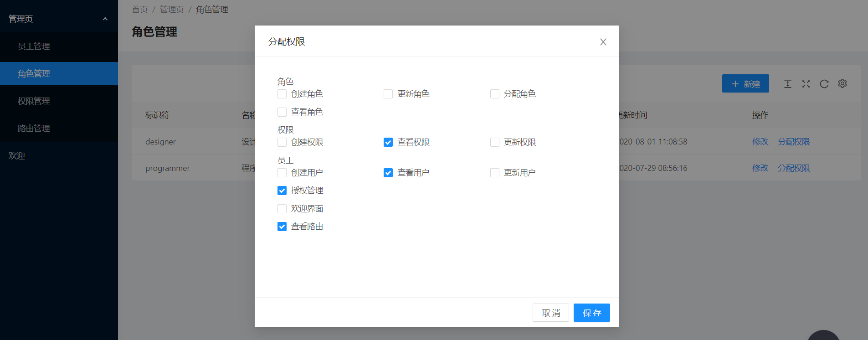868x340 pixels.
Task: Uncheck the 查看用户 checkbox
Action: tap(388, 173)
